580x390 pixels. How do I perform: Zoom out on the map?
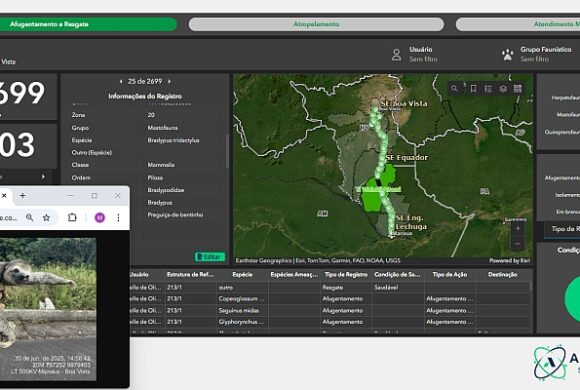point(517,244)
